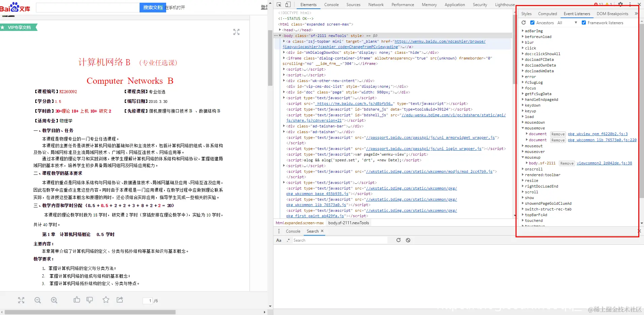
Task: Expand the beforeunload event listener
Action: tap(523, 37)
